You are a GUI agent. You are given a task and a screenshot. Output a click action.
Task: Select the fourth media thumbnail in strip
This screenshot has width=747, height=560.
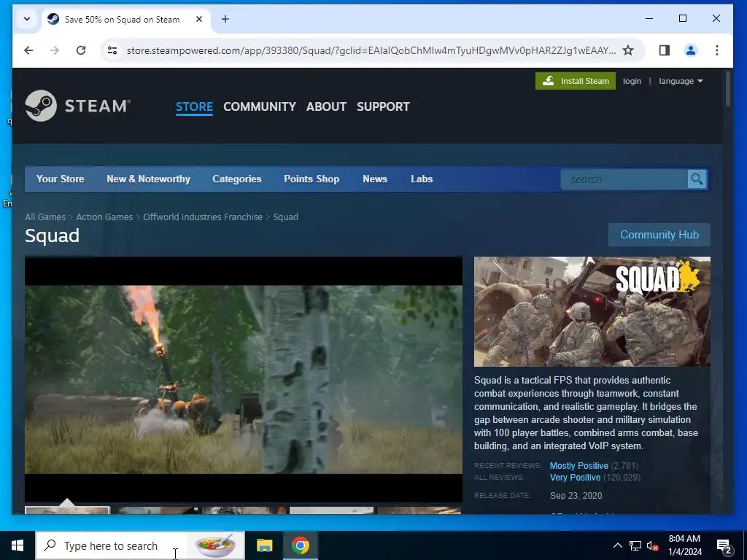click(x=332, y=510)
